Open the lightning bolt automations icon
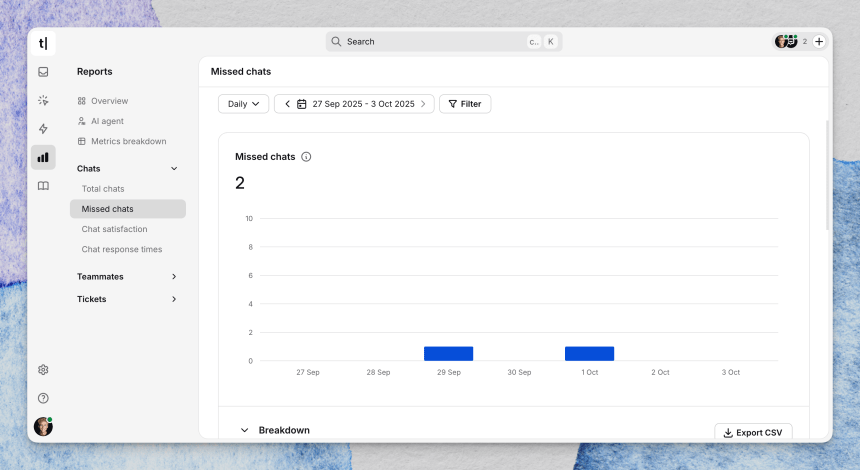Image resolution: width=860 pixels, height=470 pixels. click(x=43, y=129)
